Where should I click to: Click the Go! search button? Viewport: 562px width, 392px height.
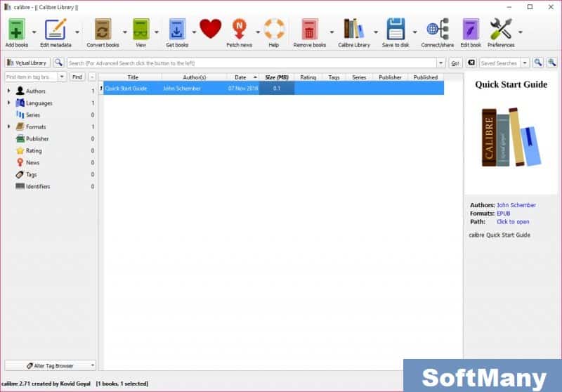pos(455,63)
